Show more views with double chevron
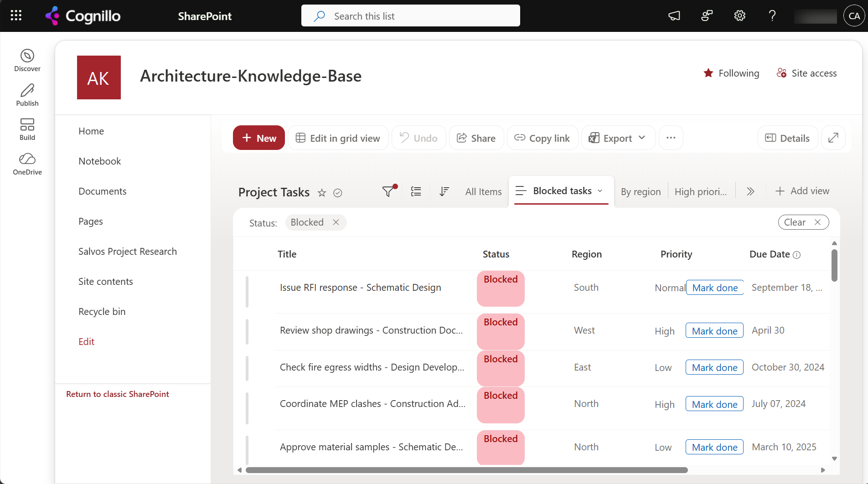The height and width of the screenshot is (484, 868). pos(750,191)
